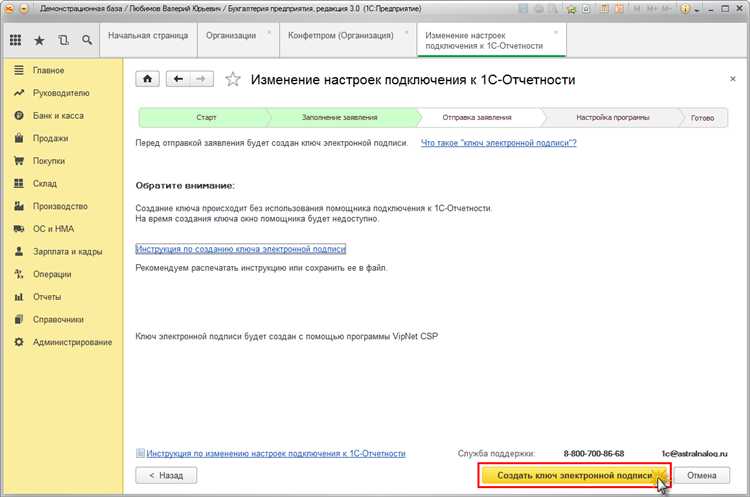
Task: Close the Организации tab
Action: click(269, 32)
